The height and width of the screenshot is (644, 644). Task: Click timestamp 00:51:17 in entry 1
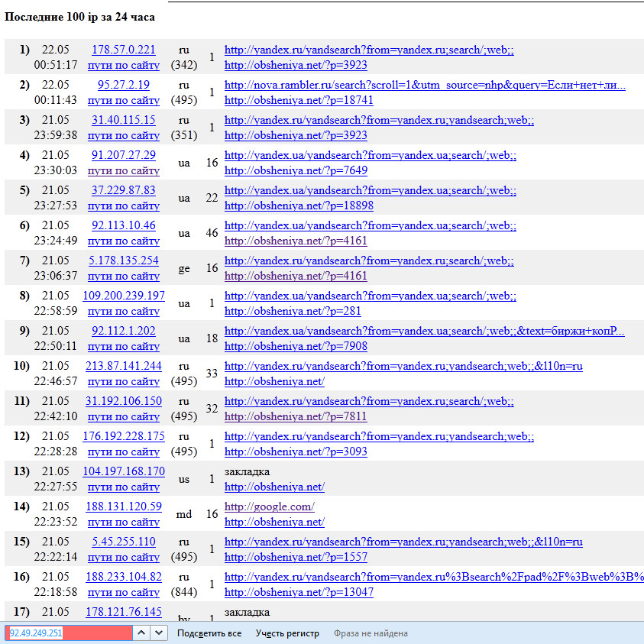(x=56, y=65)
